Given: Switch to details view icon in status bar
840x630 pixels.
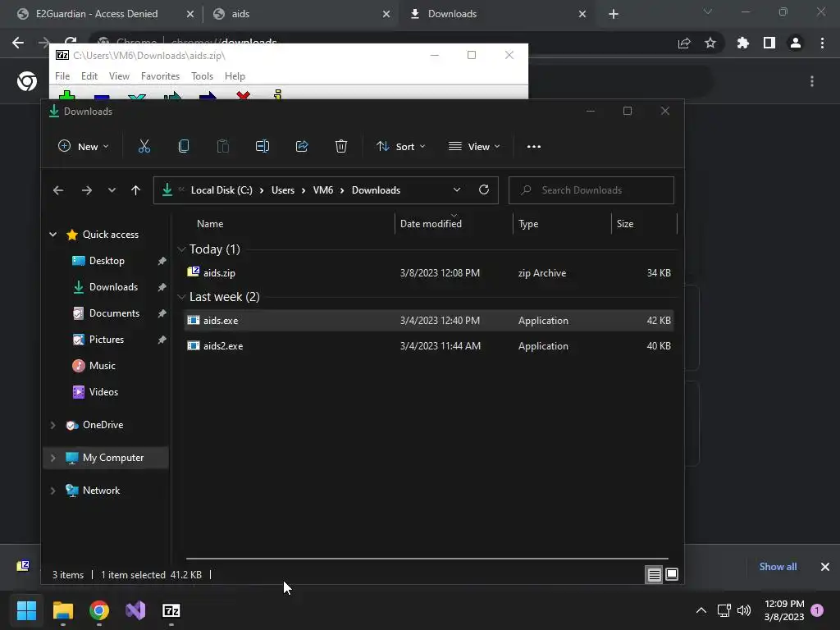Looking at the screenshot, I should coord(654,575).
